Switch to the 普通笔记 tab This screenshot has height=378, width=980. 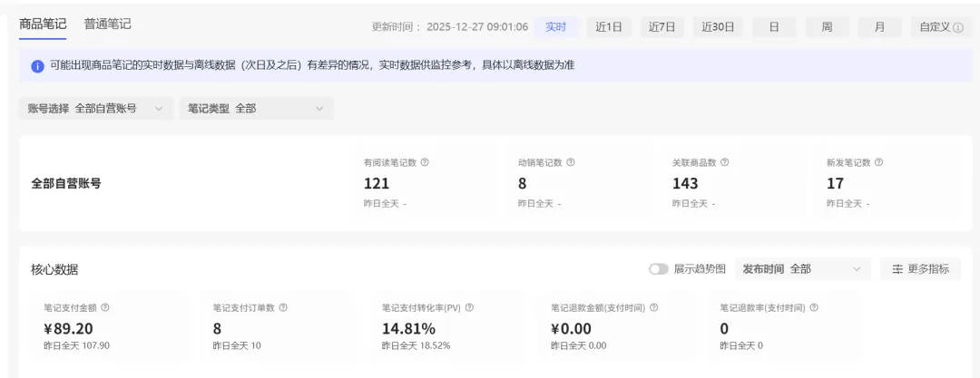pos(107,24)
